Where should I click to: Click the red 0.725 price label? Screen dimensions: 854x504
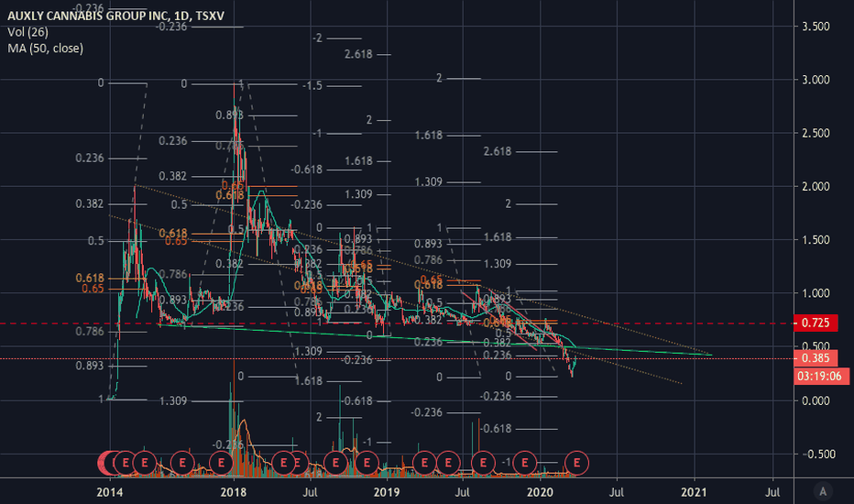tap(816, 323)
